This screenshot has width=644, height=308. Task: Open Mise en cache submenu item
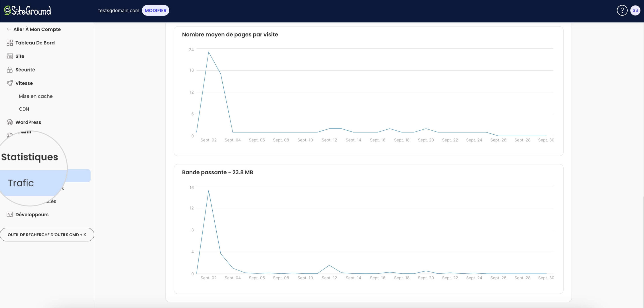(x=36, y=96)
